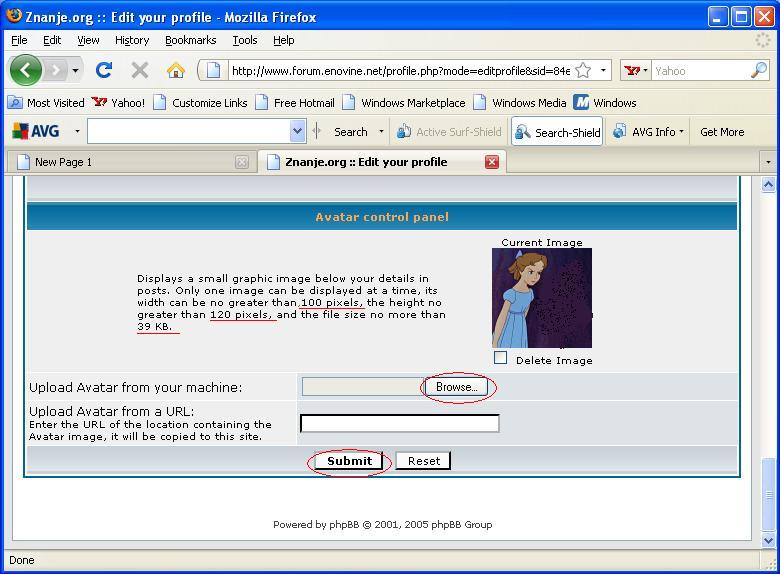The height and width of the screenshot is (574, 780).
Task: Click the green Back navigation arrow
Action: click(x=25, y=70)
